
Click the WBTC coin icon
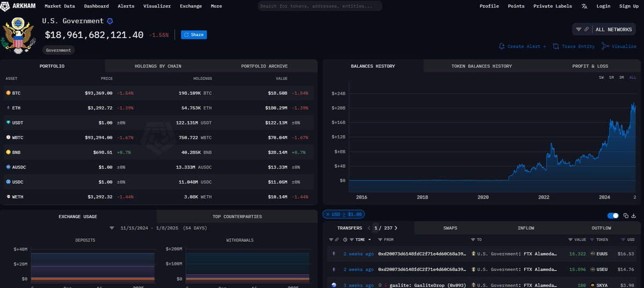[x=8, y=138]
